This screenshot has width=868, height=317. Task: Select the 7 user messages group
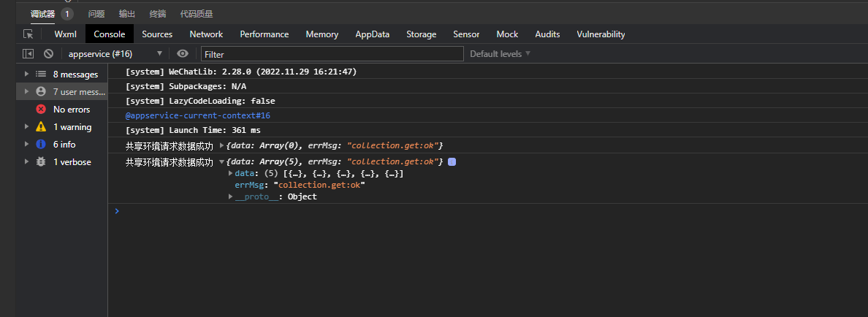pyautogui.click(x=79, y=92)
